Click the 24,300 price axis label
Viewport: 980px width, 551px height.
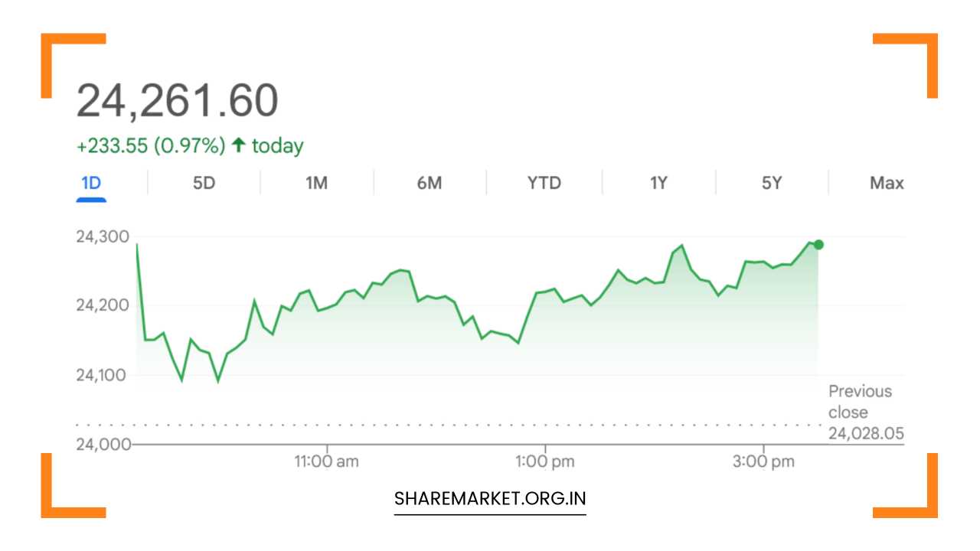102,236
